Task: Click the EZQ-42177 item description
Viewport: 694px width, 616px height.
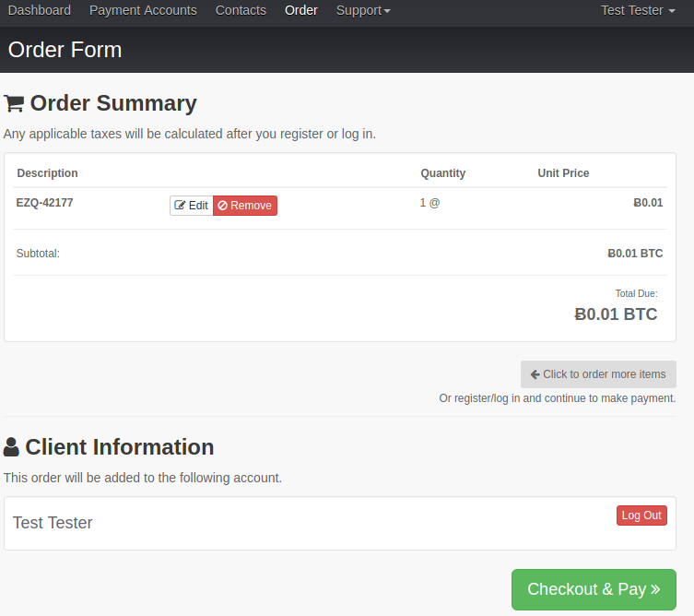Action: tap(45, 203)
